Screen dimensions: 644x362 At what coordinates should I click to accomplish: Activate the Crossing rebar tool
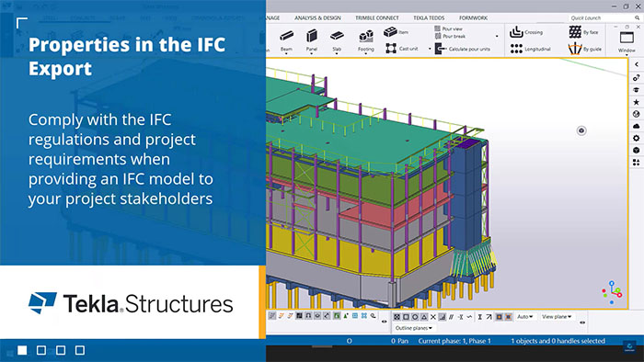pyautogui.click(x=526, y=32)
